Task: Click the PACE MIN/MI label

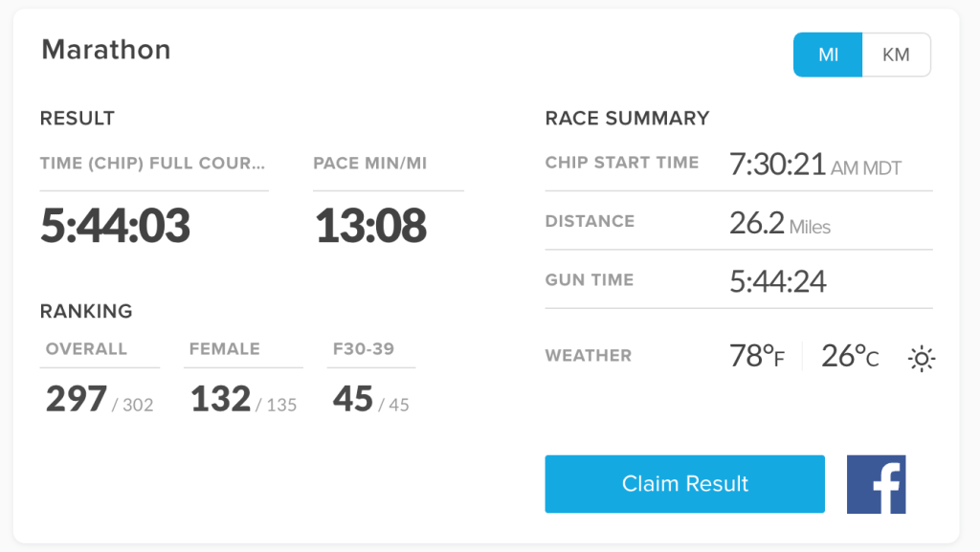Action: click(369, 164)
